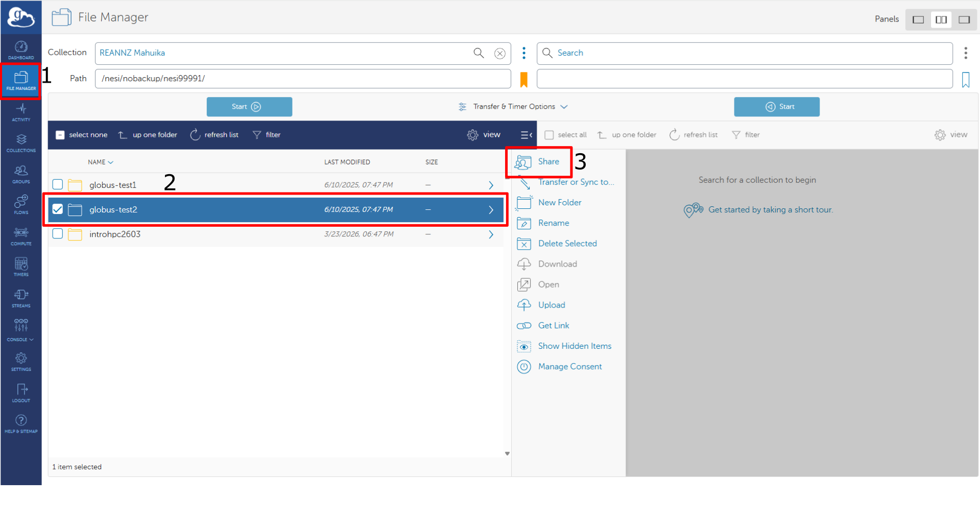The image size is (980, 526).
Task: Open Compute in the sidebar
Action: 21,236
